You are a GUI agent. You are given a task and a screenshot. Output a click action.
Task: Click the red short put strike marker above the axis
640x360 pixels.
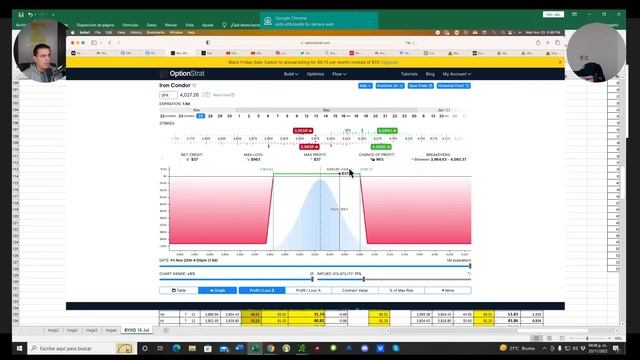click(303, 131)
